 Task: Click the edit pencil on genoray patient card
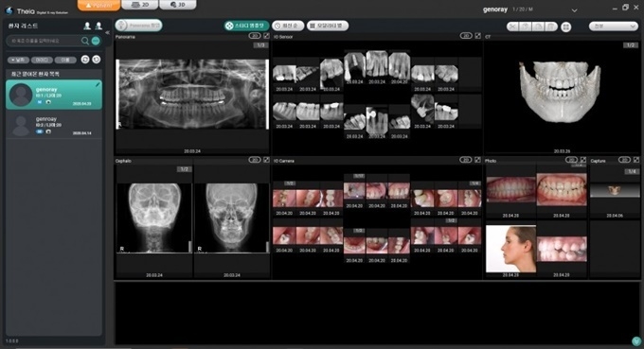98,84
